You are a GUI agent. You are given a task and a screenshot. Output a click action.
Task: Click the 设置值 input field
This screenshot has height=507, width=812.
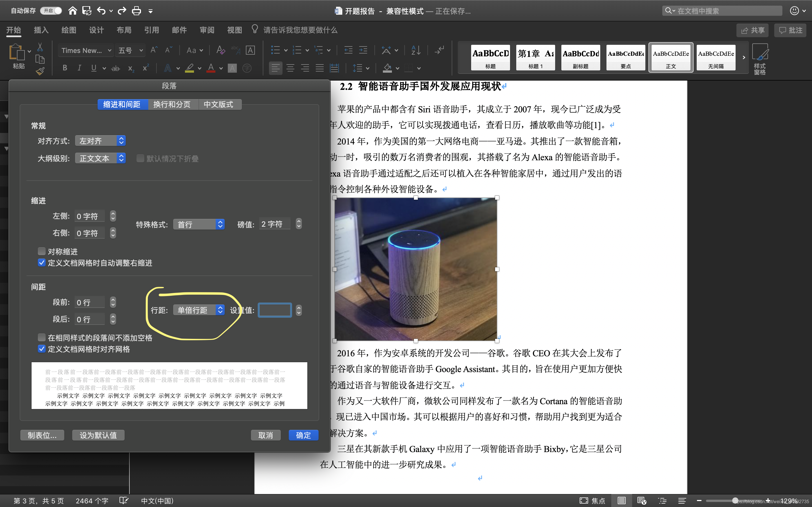pos(275,310)
